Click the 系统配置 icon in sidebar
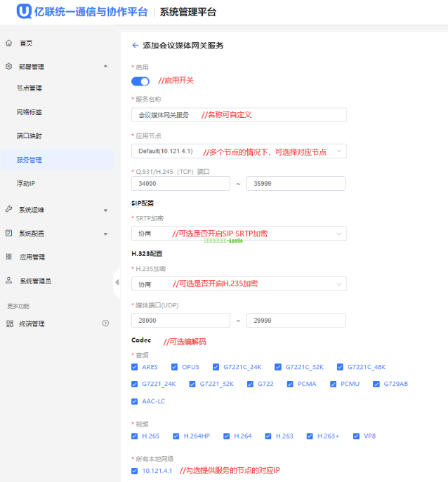 coord(9,233)
